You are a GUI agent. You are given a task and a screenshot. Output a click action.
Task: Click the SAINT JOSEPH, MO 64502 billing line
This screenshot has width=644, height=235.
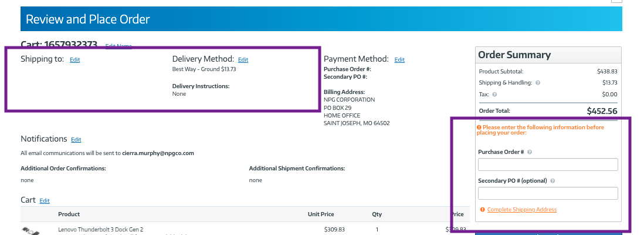(x=357, y=123)
